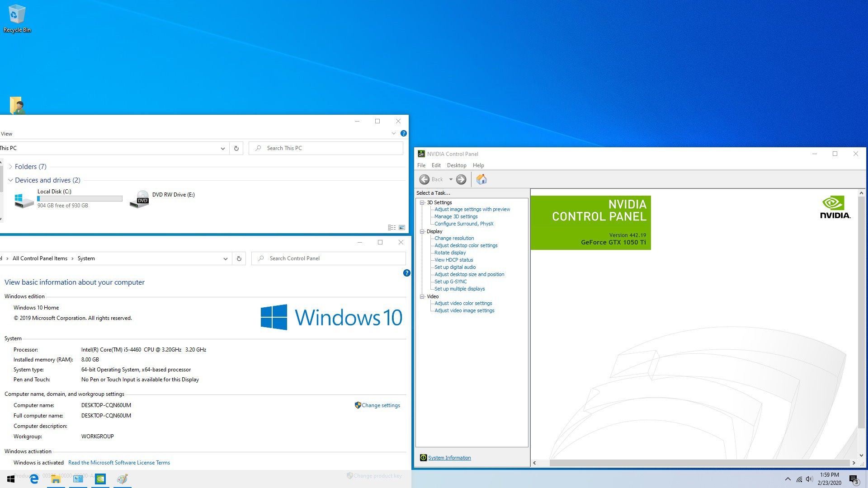Viewport: 868px width, 488px height.
Task: Click the NVIDIA logo in the main pane
Action: click(835, 208)
